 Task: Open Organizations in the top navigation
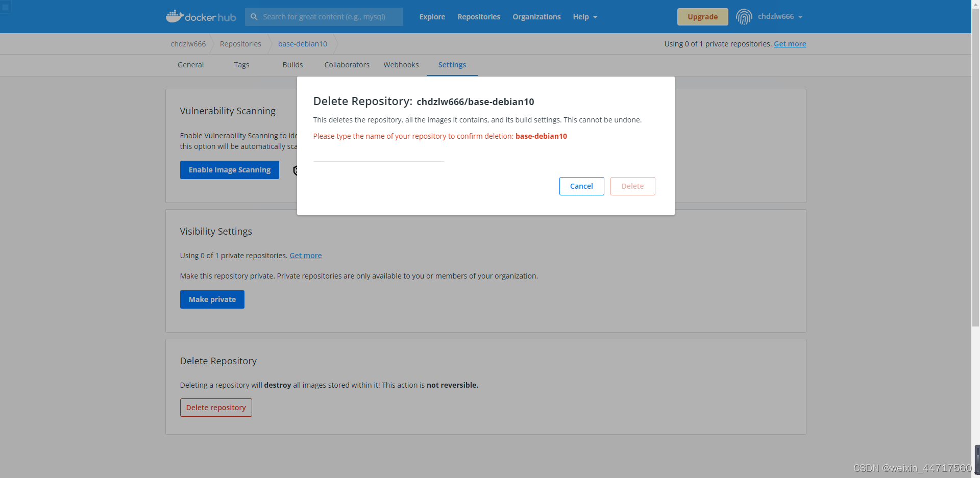(536, 17)
